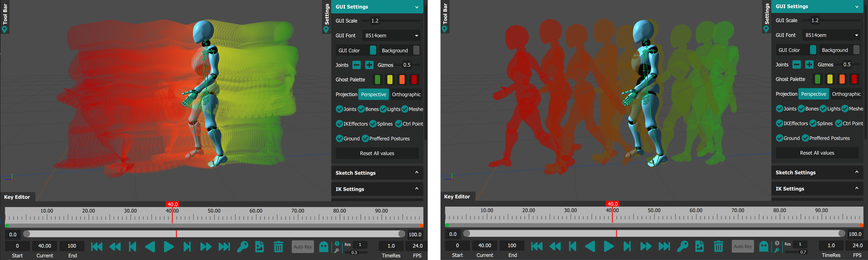Play animation backward in right window

pos(590,247)
